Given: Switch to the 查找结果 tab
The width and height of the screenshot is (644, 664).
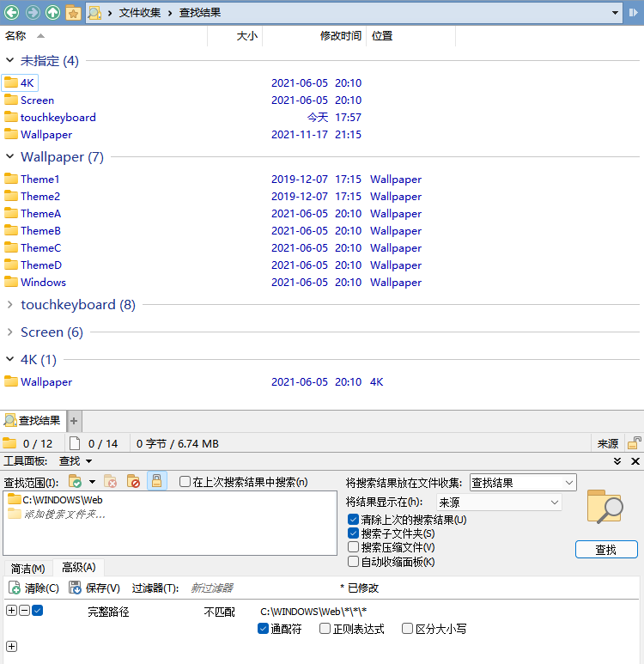Looking at the screenshot, I should [x=33, y=421].
